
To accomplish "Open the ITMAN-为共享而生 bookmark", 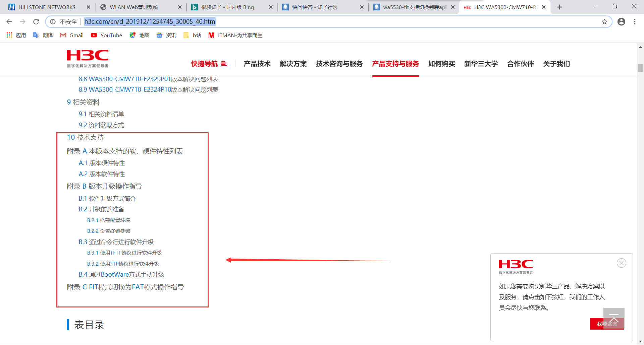I will coord(235,35).
